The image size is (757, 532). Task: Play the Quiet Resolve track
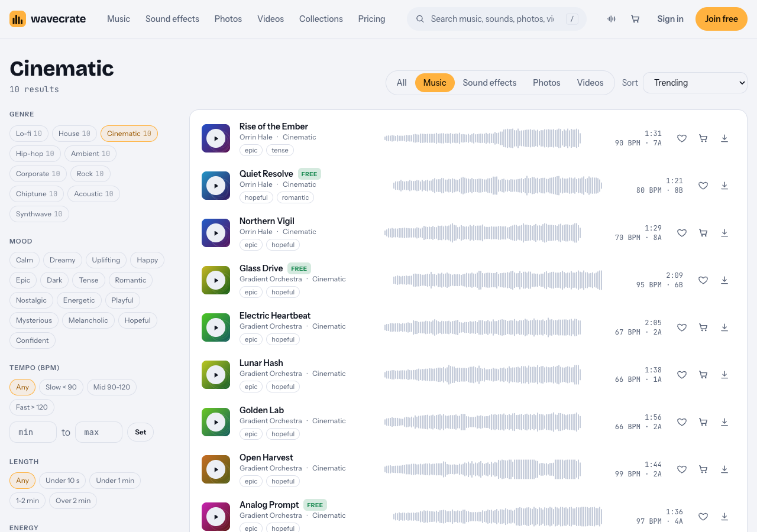[216, 186]
